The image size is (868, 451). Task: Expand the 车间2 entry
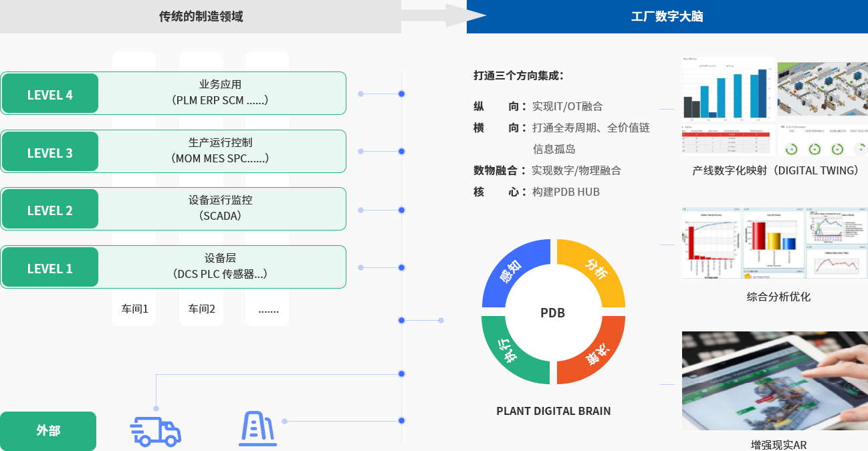click(x=200, y=309)
